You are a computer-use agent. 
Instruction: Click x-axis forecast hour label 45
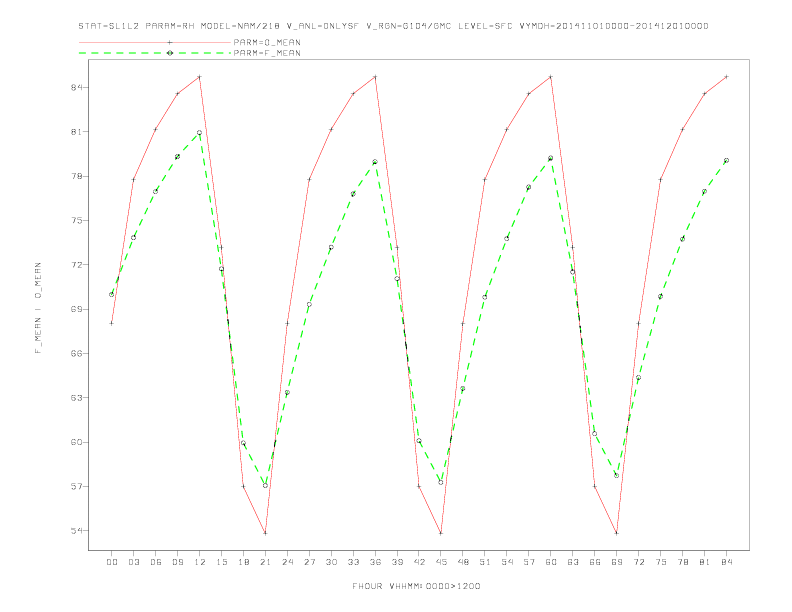[441, 562]
